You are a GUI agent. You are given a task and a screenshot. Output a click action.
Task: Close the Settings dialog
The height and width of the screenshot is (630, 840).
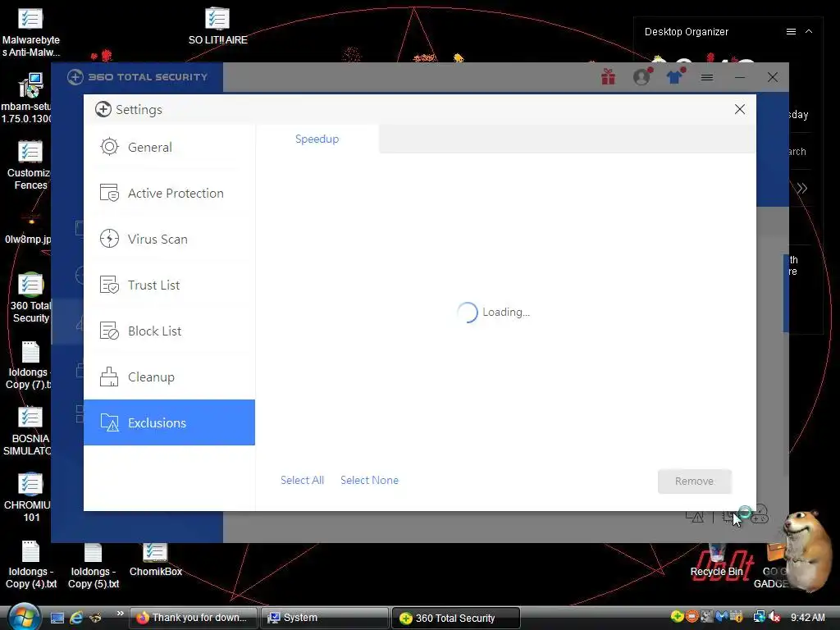pos(740,109)
